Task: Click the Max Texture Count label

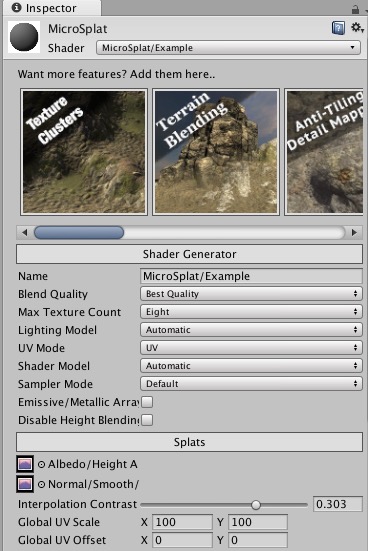Action: point(69,312)
